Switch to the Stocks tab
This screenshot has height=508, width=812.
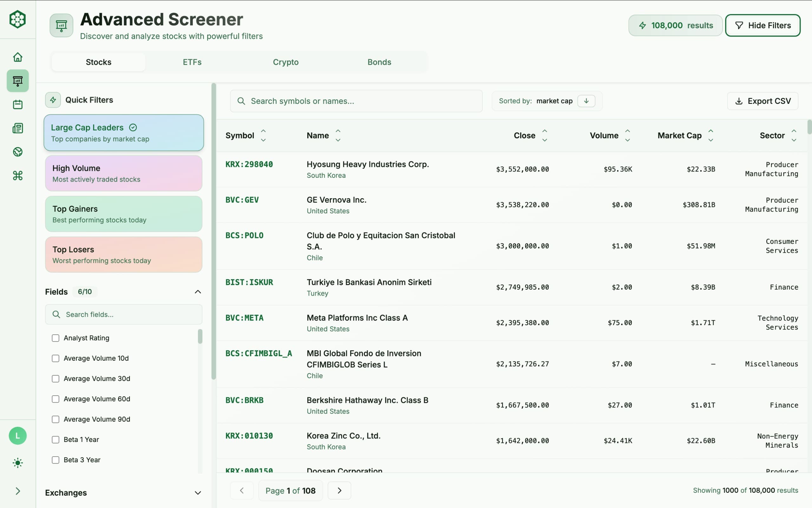coord(99,62)
